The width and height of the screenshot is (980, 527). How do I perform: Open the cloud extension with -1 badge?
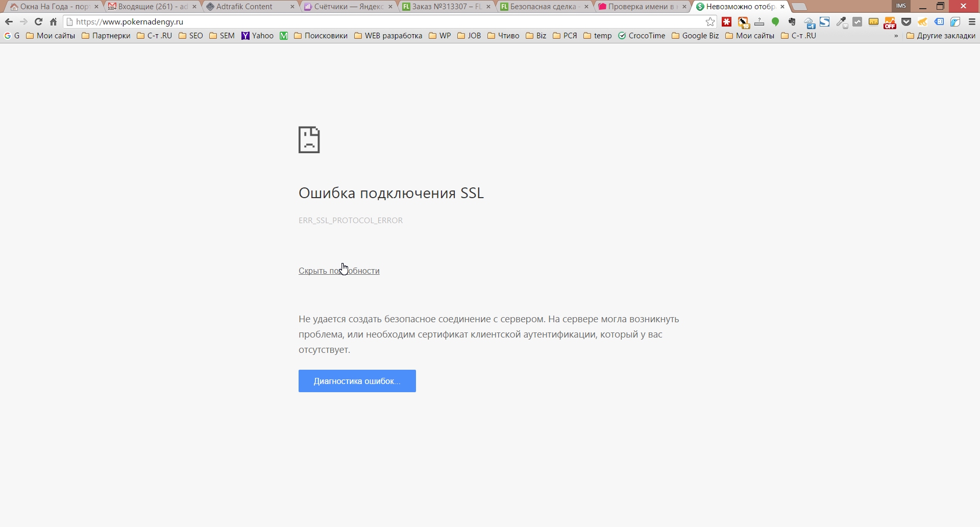pos(809,22)
